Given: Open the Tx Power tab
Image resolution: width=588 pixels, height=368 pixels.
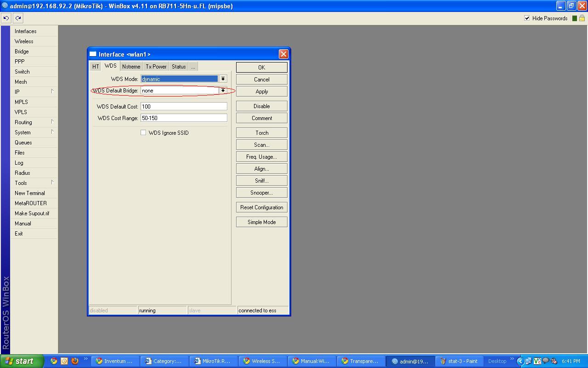Looking at the screenshot, I should click(x=156, y=67).
